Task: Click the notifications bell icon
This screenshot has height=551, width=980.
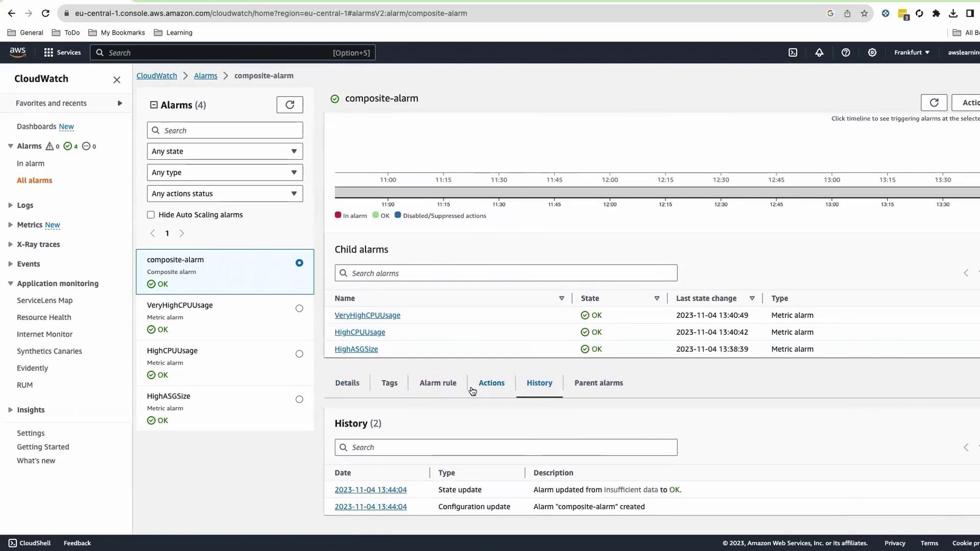Action: click(819, 53)
